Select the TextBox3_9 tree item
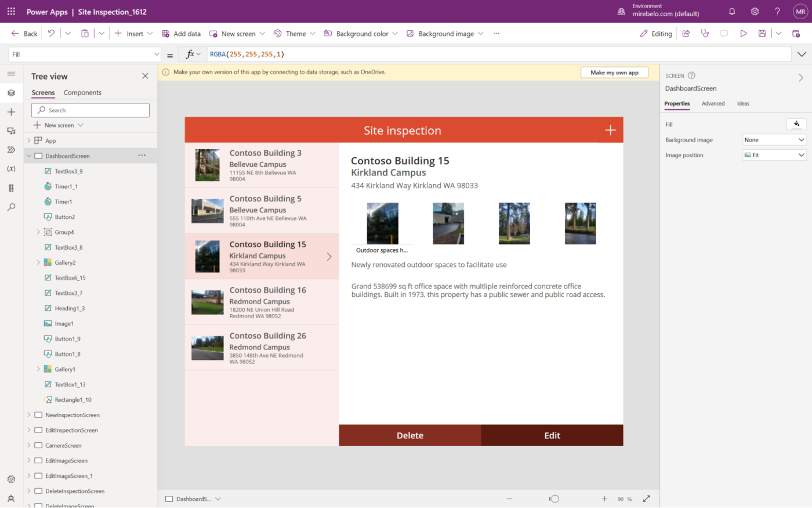Viewport: 812px width, 508px height. (x=68, y=171)
